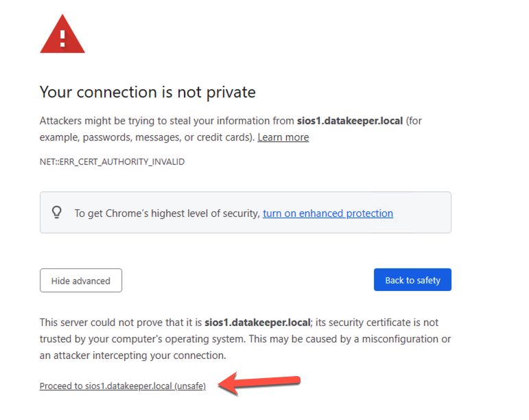Click the red arrow annotation
Screen dimensions: 529x420
point(259,383)
